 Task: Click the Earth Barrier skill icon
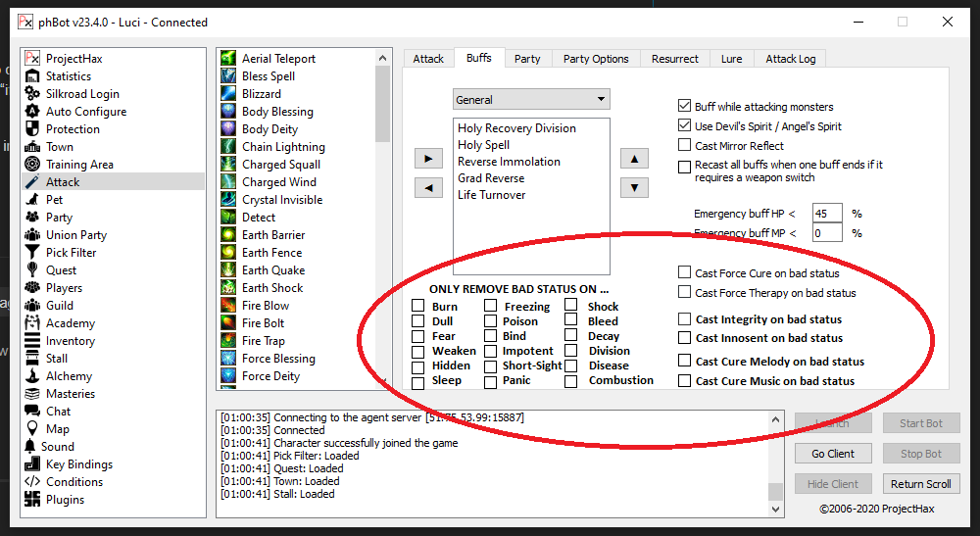(228, 235)
